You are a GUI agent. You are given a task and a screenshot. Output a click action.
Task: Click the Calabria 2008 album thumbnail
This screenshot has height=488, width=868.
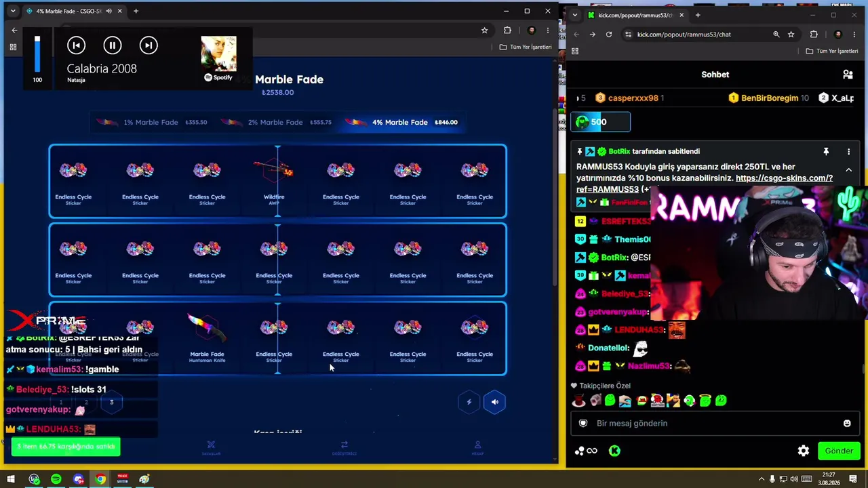point(218,54)
